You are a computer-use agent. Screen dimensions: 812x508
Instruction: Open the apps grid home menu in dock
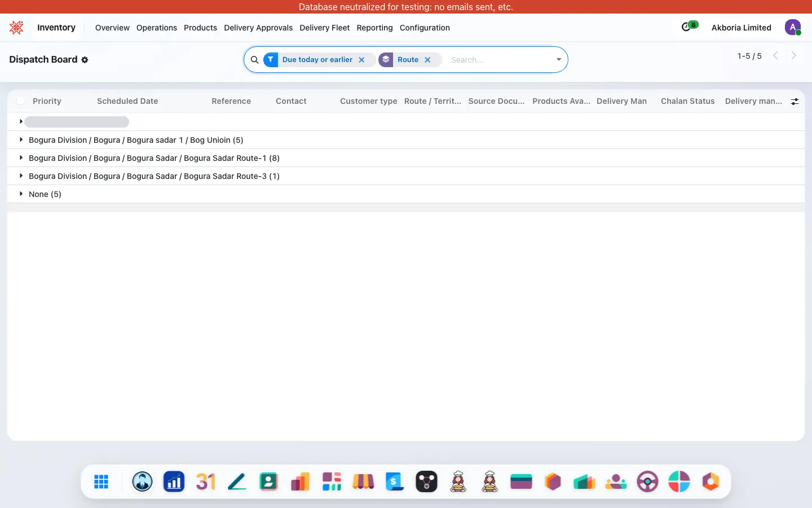click(101, 481)
